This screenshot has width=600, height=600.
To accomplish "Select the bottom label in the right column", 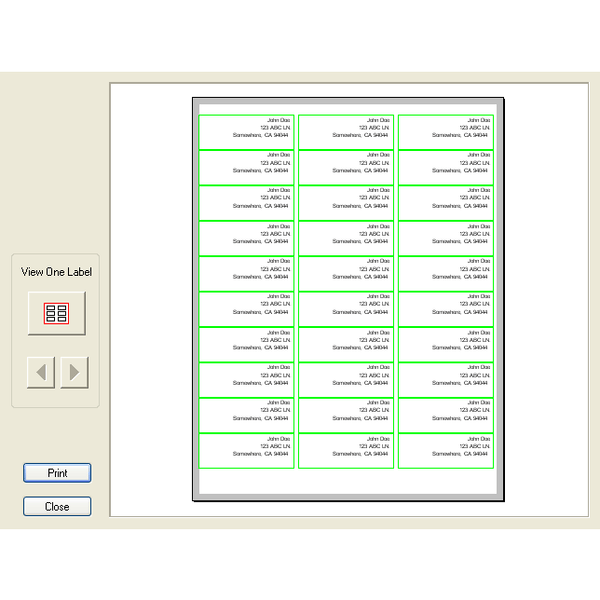I will [446, 451].
